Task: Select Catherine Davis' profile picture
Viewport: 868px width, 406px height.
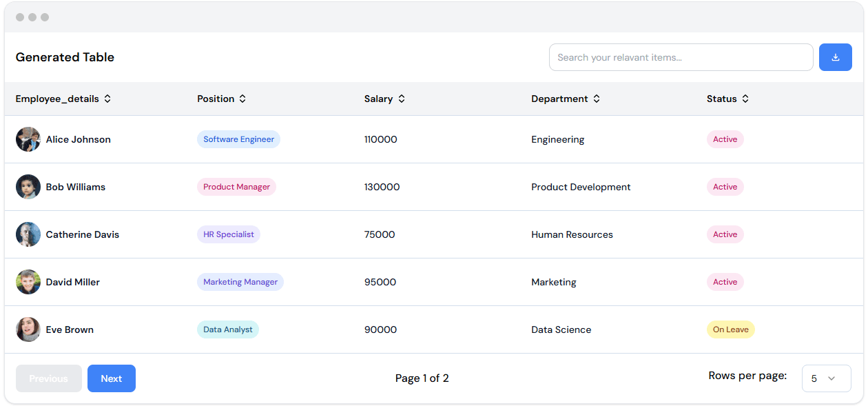Action: click(x=28, y=234)
